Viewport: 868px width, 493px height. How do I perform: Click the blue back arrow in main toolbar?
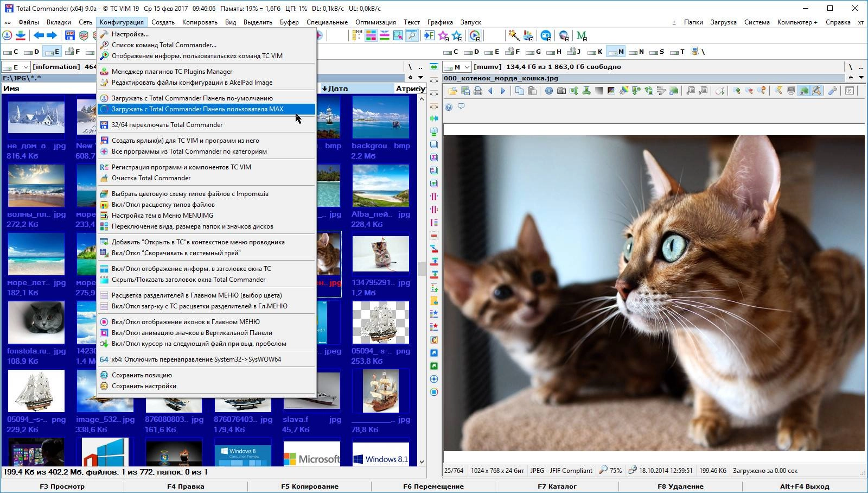pos(39,35)
